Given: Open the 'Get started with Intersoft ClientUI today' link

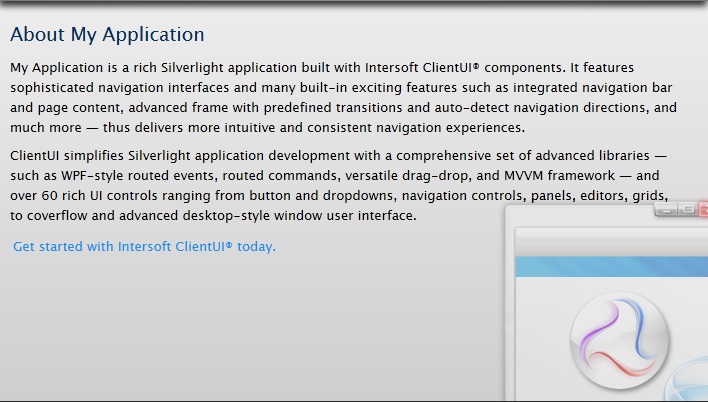Looking at the screenshot, I should pyautogui.click(x=144, y=247).
